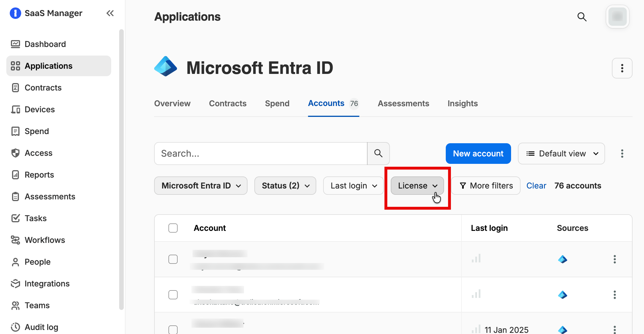Open People in the sidebar
The height and width of the screenshot is (334, 644).
point(59,262)
